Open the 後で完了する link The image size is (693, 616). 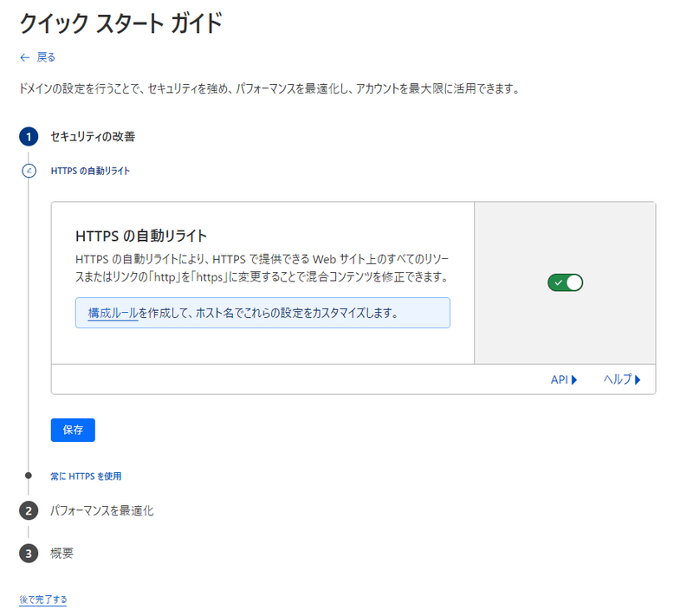point(42,599)
